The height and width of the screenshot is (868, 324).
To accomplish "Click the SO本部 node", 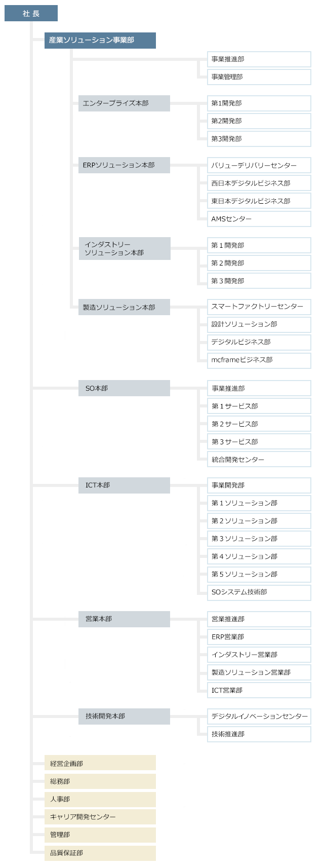I will tap(124, 389).
